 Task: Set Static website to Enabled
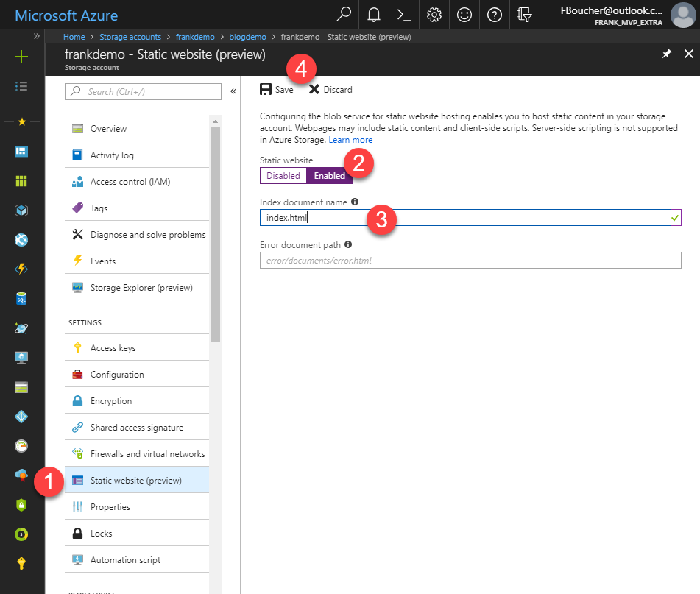pyautogui.click(x=330, y=176)
